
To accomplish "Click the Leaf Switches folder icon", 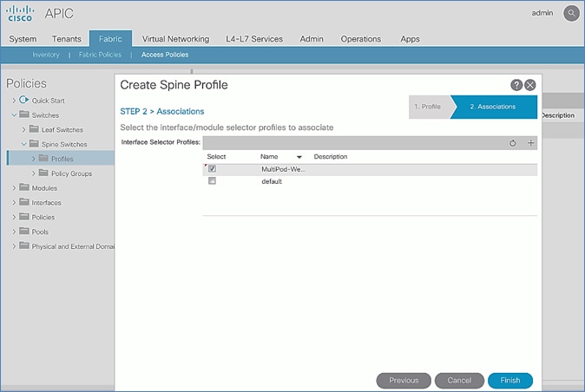I will tap(34, 129).
